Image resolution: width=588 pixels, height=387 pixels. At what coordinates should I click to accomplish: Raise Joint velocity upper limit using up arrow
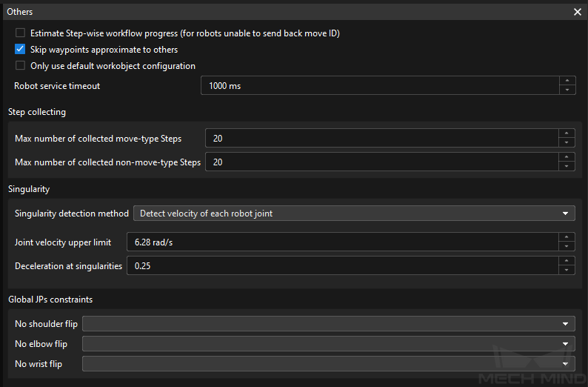click(x=567, y=237)
